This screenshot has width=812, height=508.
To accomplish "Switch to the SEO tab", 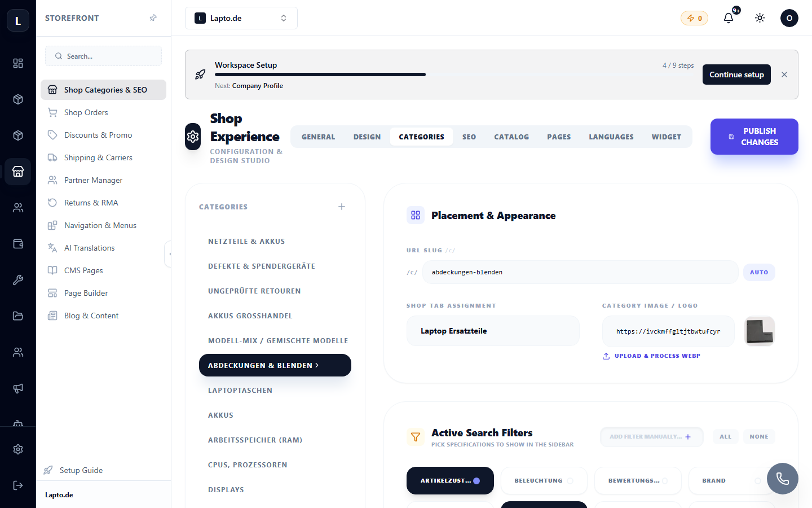I will click(x=469, y=137).
